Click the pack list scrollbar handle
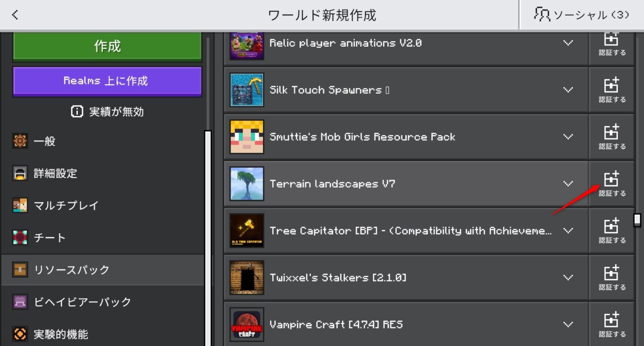This screenshot has width=644, height=346. [637, 220]
